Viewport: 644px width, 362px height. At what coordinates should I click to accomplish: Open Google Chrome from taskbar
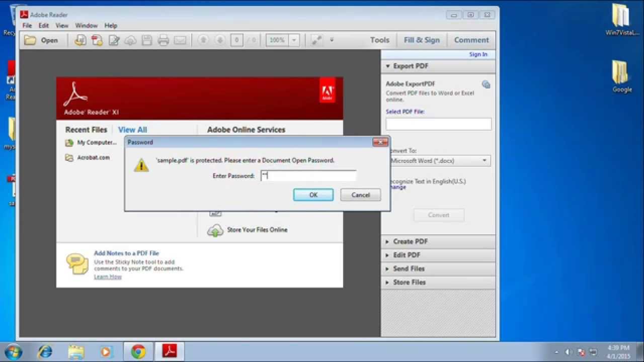point(138,351)
